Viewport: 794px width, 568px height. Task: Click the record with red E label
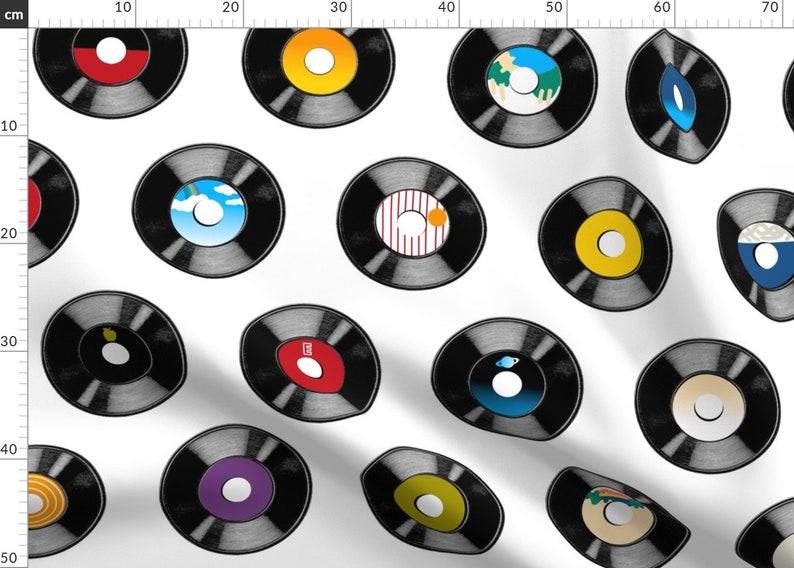point(310,363)
